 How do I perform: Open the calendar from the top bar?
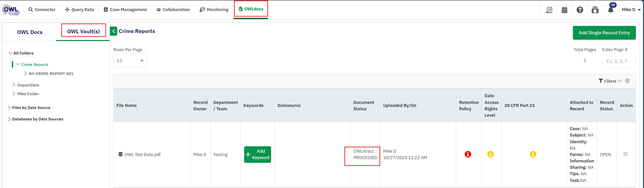pos(564,10)
